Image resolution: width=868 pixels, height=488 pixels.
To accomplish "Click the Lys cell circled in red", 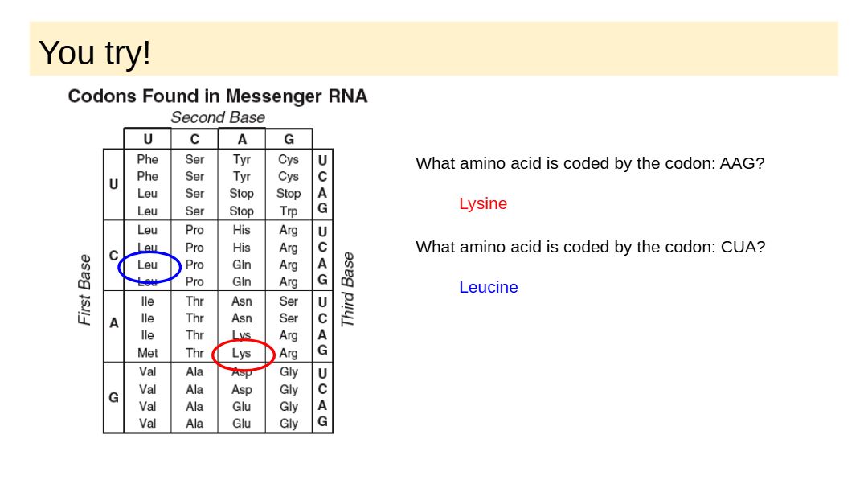I will 242,353.
